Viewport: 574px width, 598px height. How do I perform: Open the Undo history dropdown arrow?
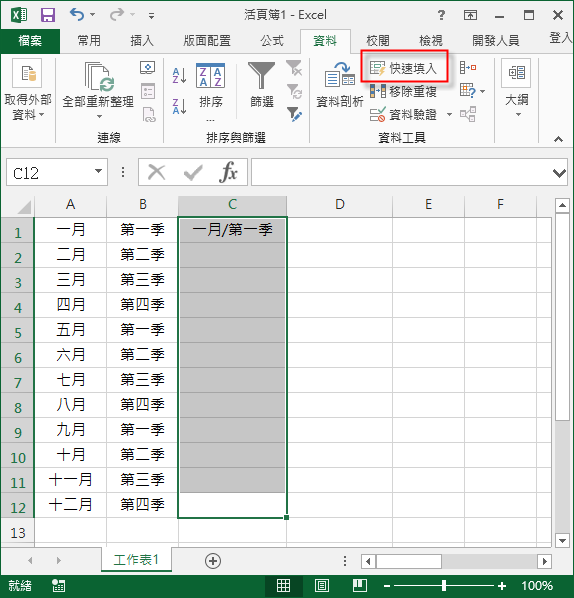pos(92,15)
